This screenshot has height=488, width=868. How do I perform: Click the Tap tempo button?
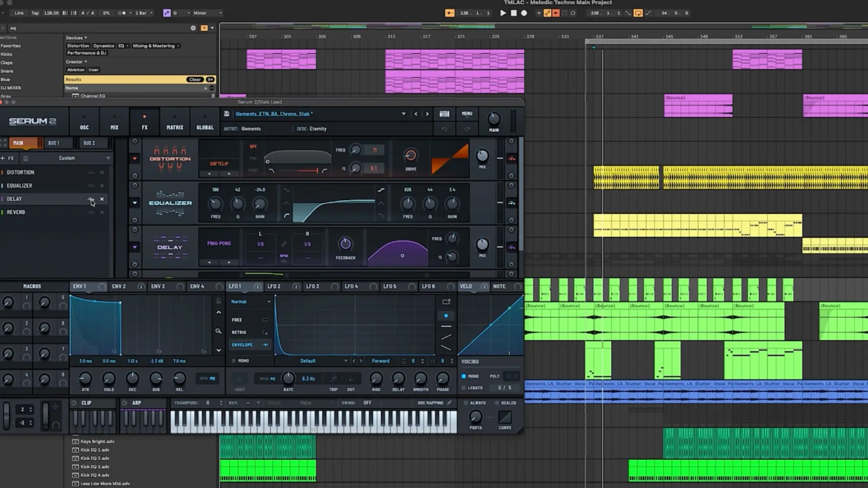tap(35, 13)
